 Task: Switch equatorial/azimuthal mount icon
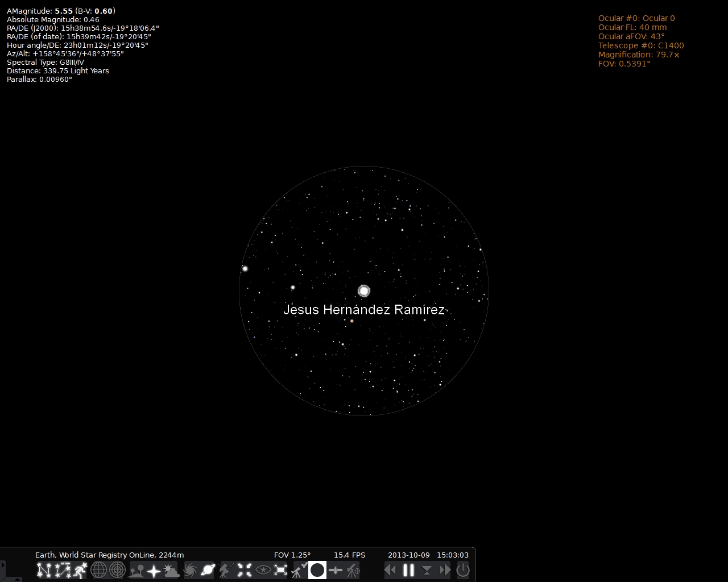(x=226, y=570)
